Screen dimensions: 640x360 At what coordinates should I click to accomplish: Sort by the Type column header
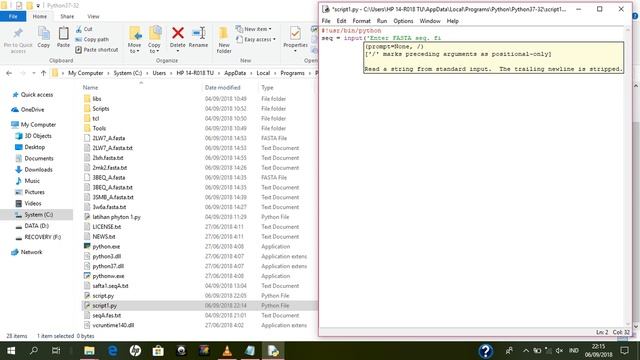[x=267, y=87]
